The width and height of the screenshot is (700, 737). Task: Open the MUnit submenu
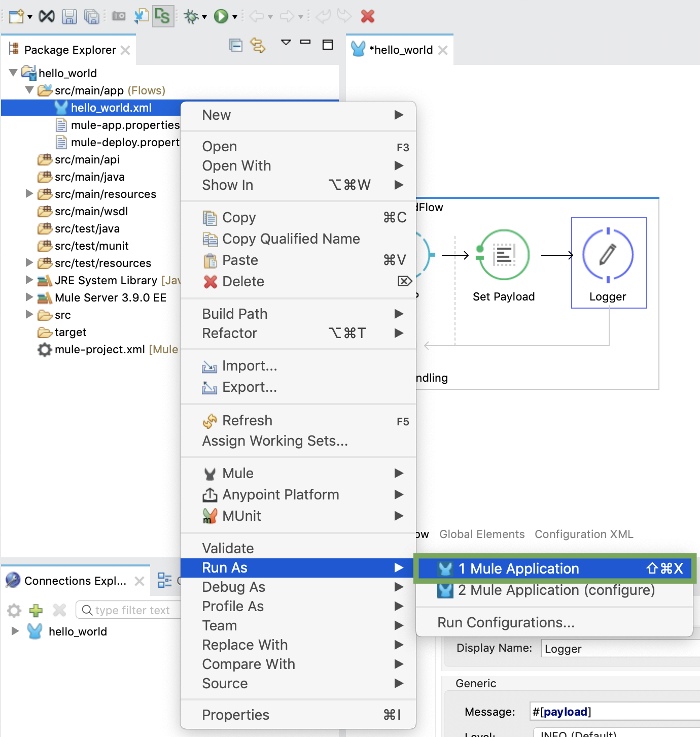coord(298,516)
